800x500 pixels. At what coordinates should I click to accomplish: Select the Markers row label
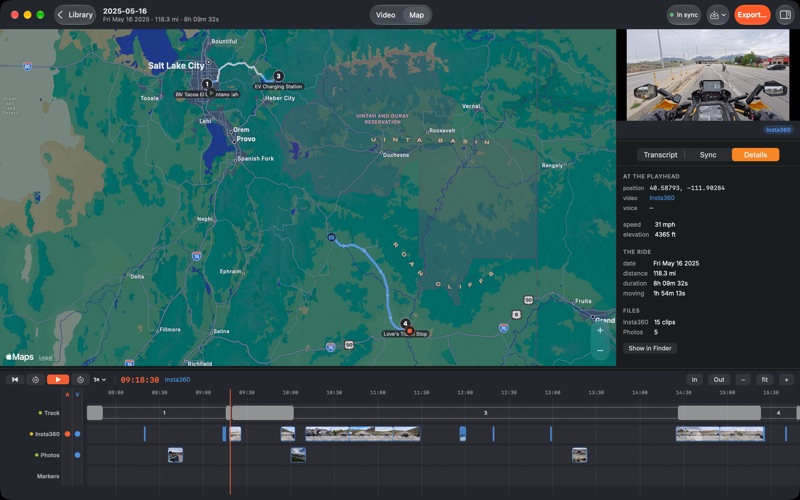pos(47,476)
